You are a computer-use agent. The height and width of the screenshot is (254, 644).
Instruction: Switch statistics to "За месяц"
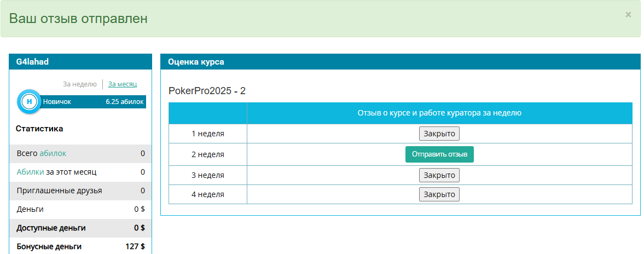click(123, 84)
